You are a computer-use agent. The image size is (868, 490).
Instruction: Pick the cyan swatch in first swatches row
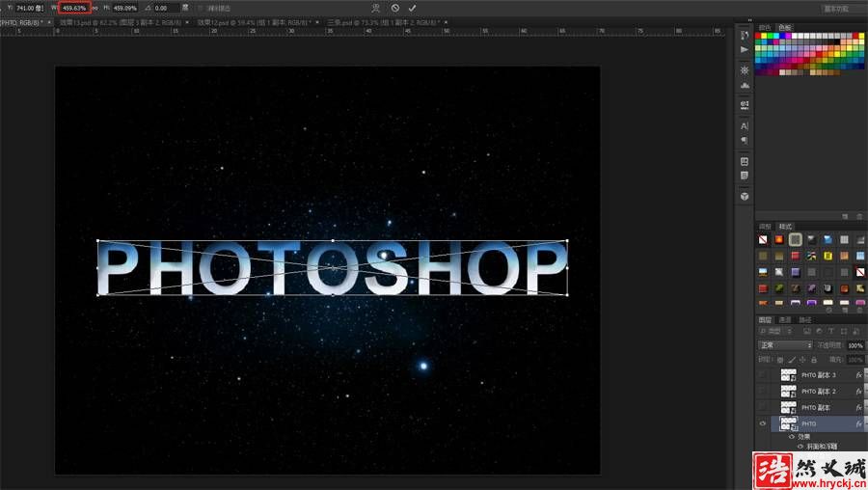click(776, 36)
